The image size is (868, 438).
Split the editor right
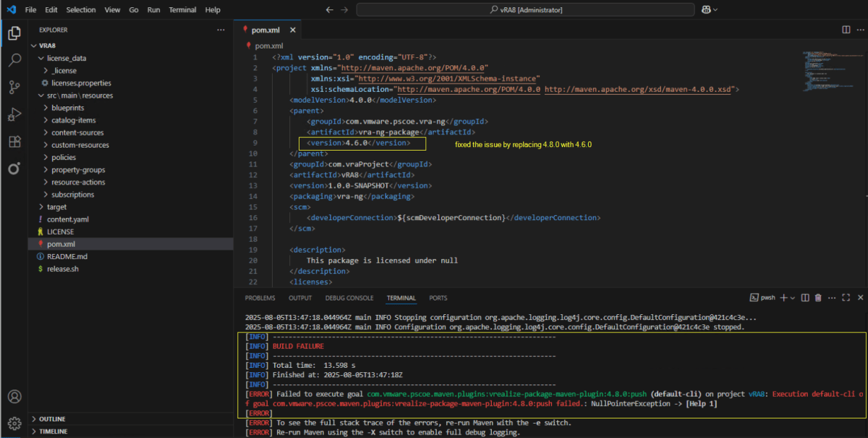pyautogui.click(x=846, y=30)
